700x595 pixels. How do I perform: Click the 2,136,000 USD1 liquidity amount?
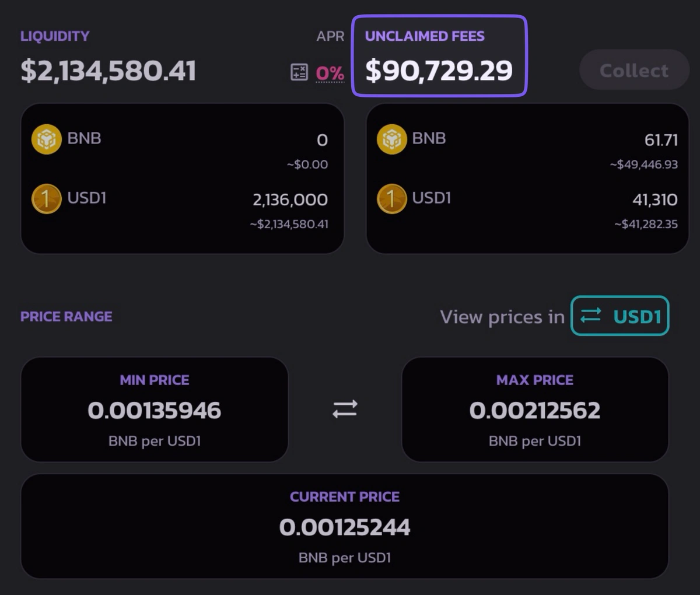tap(290, 199)
